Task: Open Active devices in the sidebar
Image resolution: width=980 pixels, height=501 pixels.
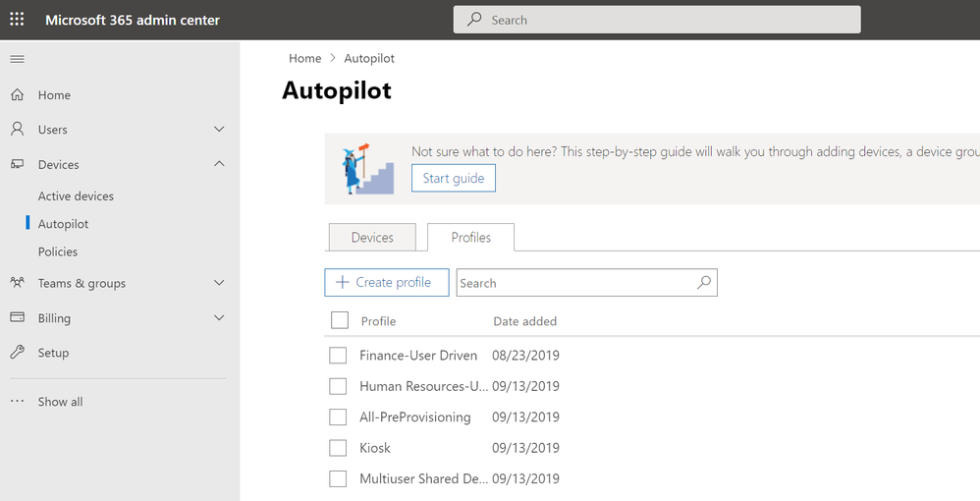Action: pyautogui.click(x=76, y=196)
